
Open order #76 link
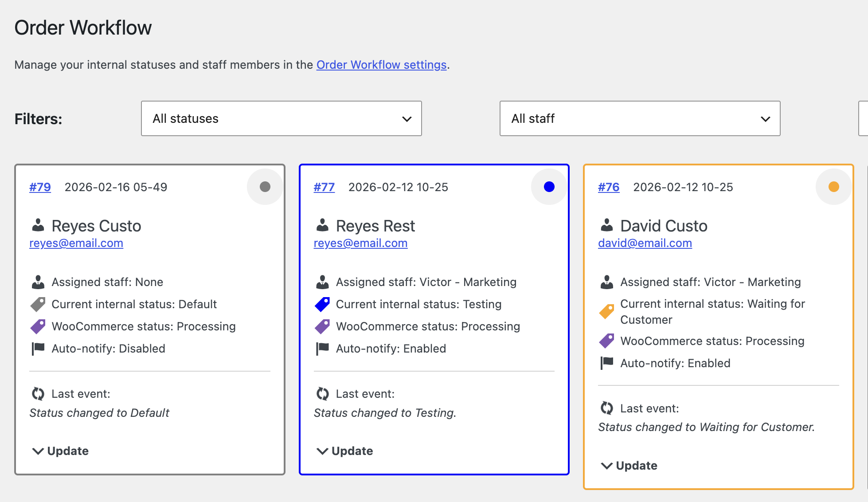coord(609,187)
